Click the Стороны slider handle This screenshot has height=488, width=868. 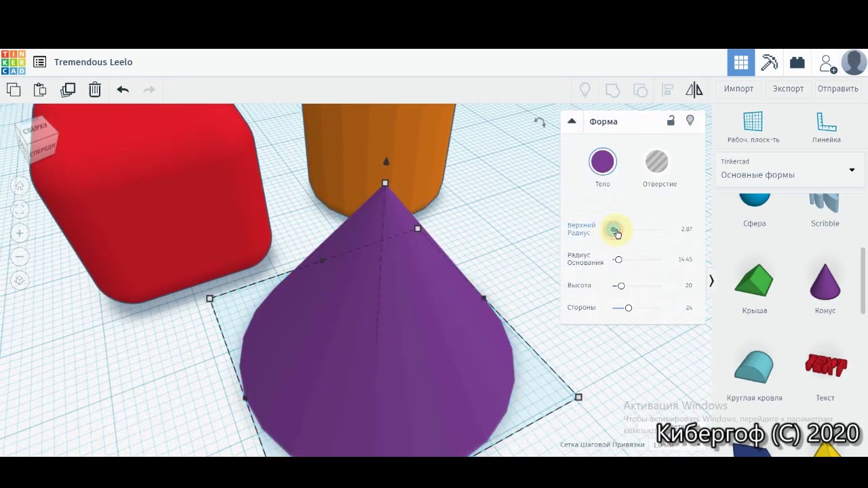point(629,308)
